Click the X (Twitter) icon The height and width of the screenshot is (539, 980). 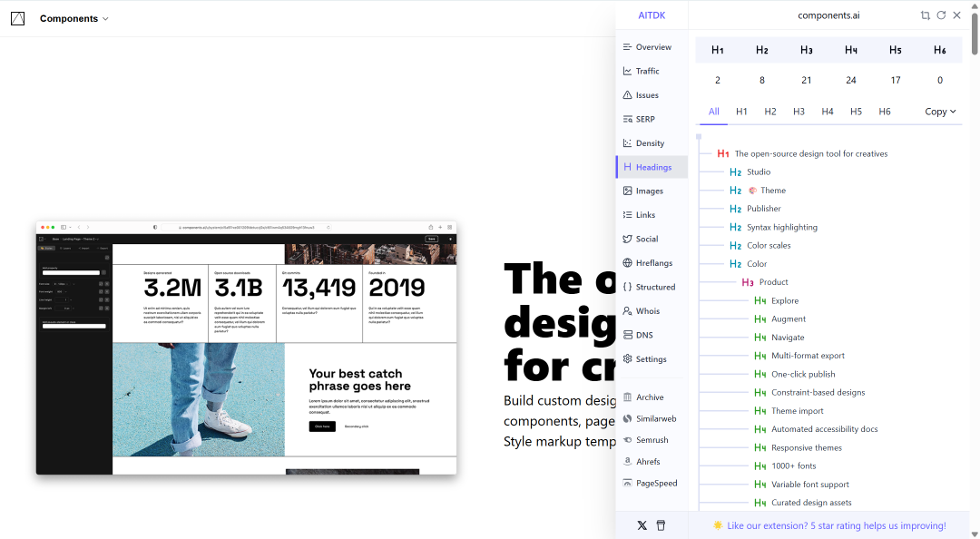[x=642, y=525]
